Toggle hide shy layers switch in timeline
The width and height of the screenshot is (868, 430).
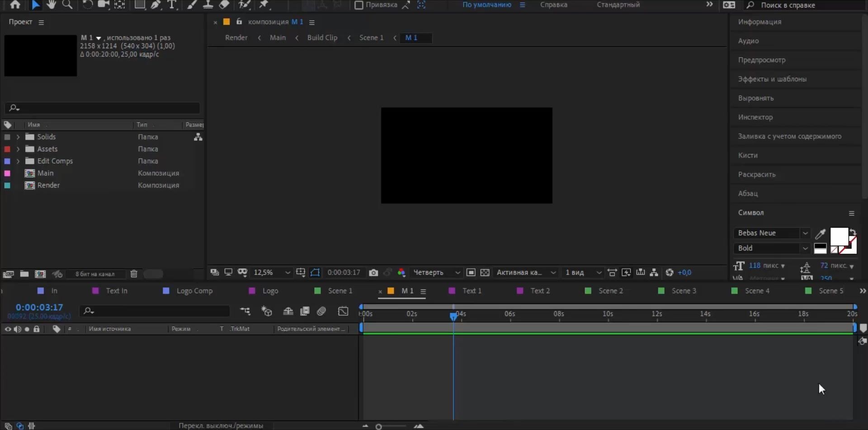288,311
